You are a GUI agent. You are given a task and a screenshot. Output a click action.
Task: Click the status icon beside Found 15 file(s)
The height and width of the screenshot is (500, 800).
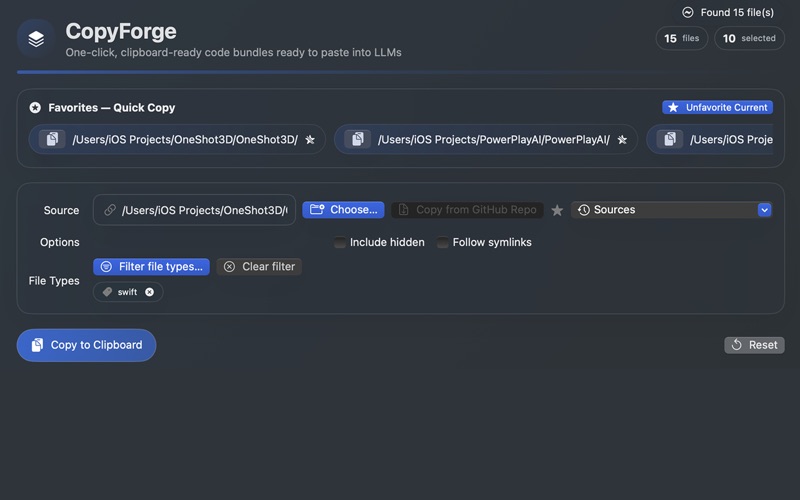(x=688, y=12)
